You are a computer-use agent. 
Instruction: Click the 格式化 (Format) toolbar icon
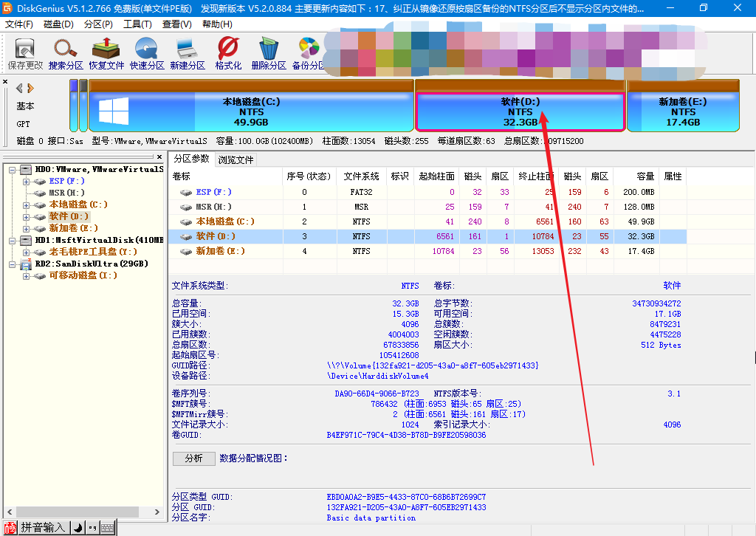coord(228,52)
